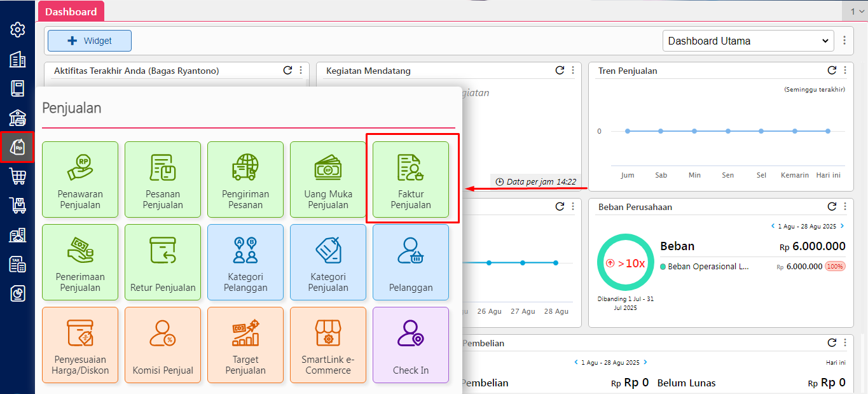868x394 pixels.
Task: Go to next period in Beban Perusahaan
Action: pos(842,226)
